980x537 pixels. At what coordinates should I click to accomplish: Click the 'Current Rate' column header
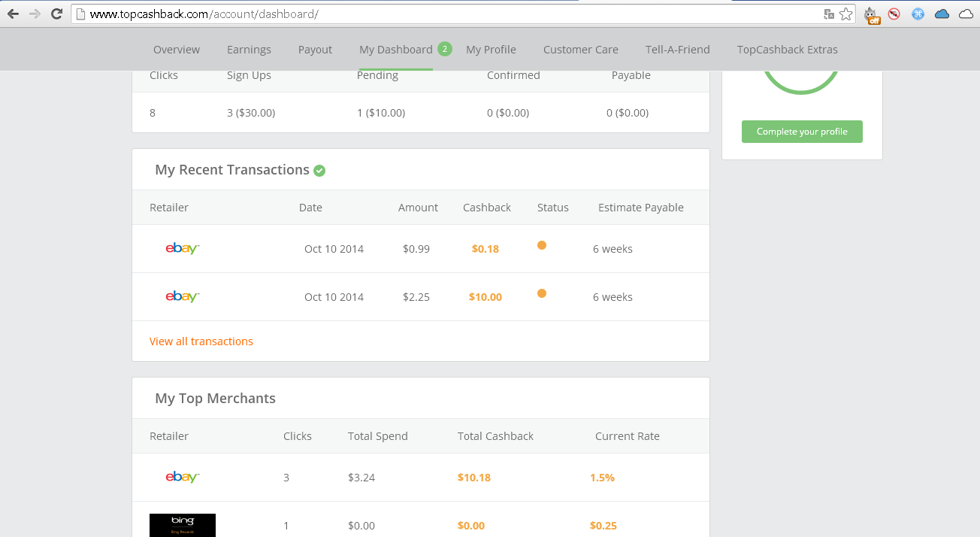[628, 436]
